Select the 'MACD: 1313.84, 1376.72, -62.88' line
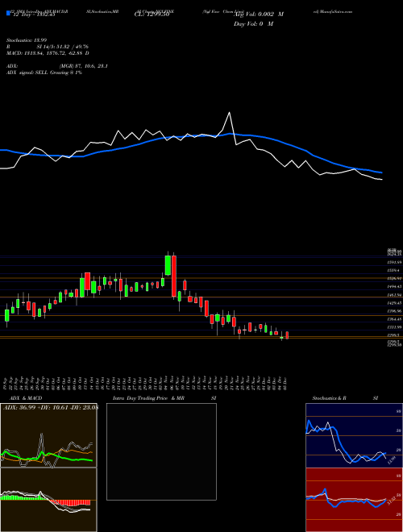This screenshot has width=403, height=532. (45, 53)
